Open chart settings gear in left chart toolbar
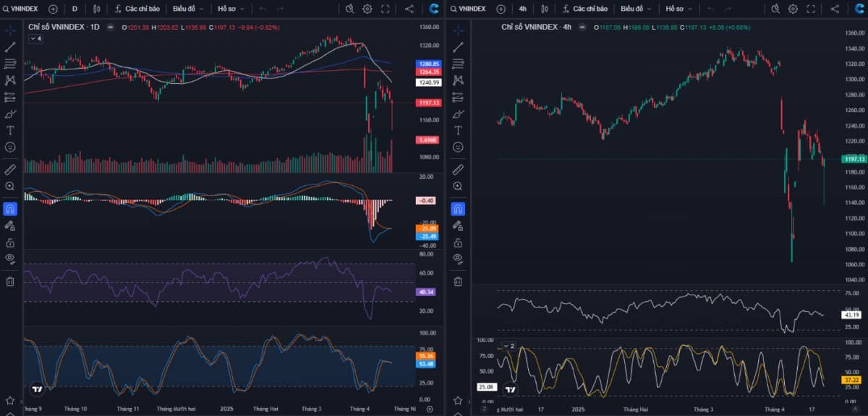This screenshot has height=416, width=868. click(367, 9)
